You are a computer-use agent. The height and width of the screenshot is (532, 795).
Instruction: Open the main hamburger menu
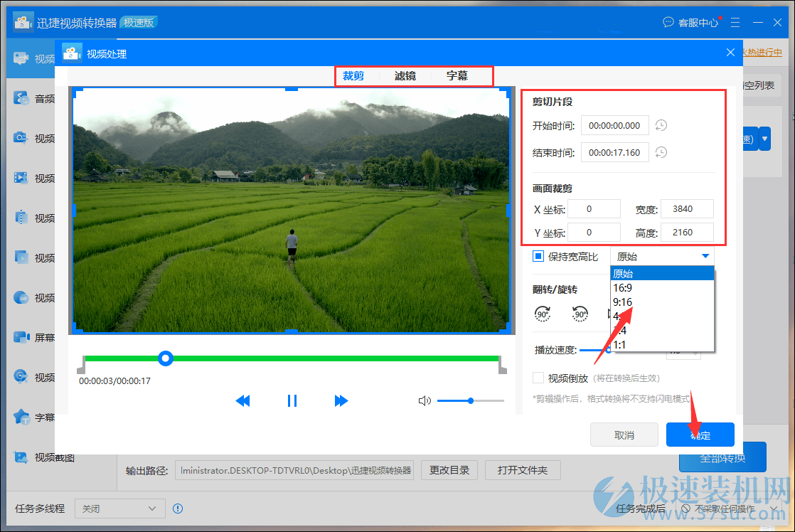pyautogui.click(x=735, y=22)
